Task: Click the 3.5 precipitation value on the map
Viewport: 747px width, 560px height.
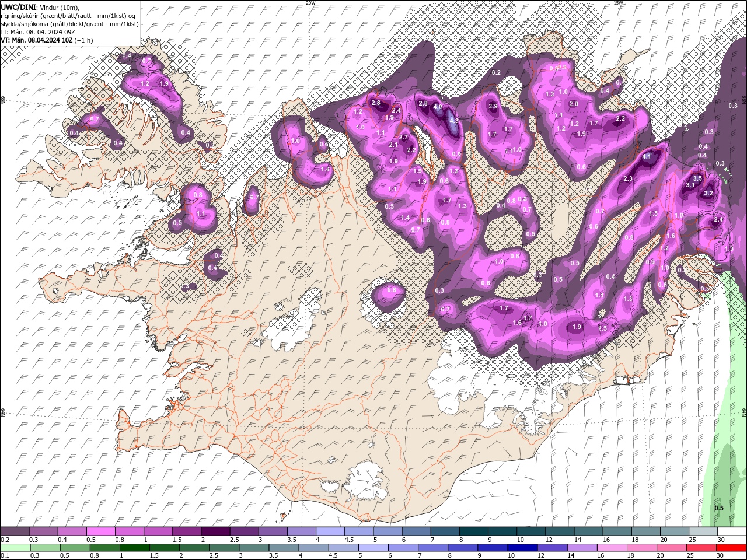Action: coord(697,178)
